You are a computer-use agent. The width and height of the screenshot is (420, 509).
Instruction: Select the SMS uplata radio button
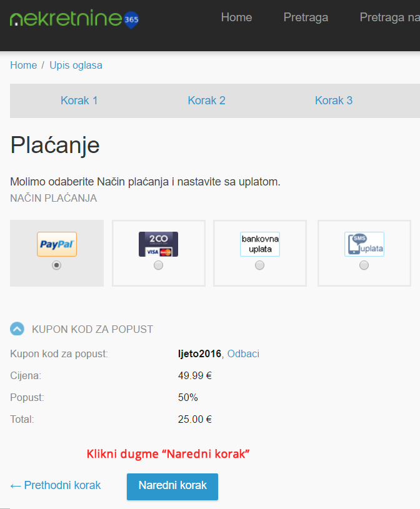(364, 265)
